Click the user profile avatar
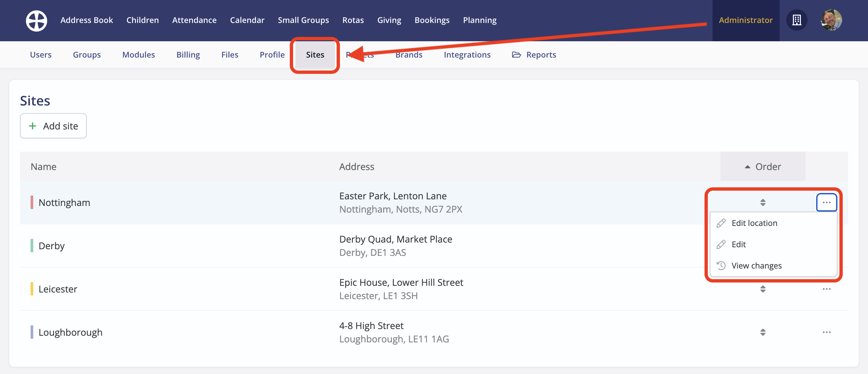 (x=831, y=20)
